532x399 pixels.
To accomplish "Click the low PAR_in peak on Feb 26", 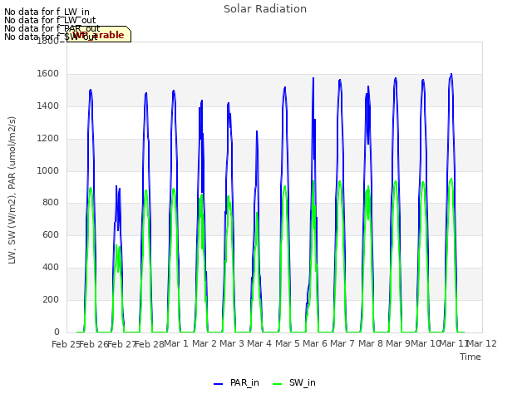I will (116, 186).
